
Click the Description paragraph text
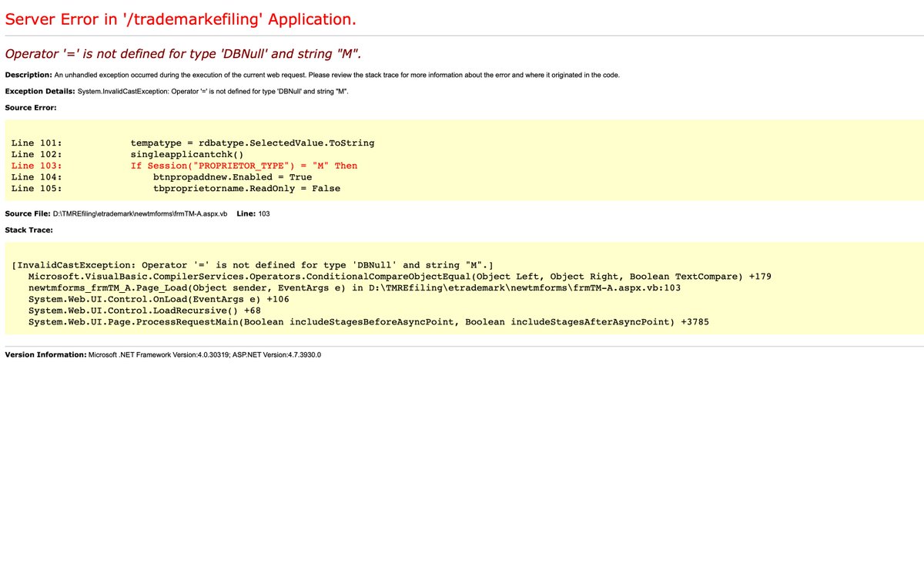[312, 75]
